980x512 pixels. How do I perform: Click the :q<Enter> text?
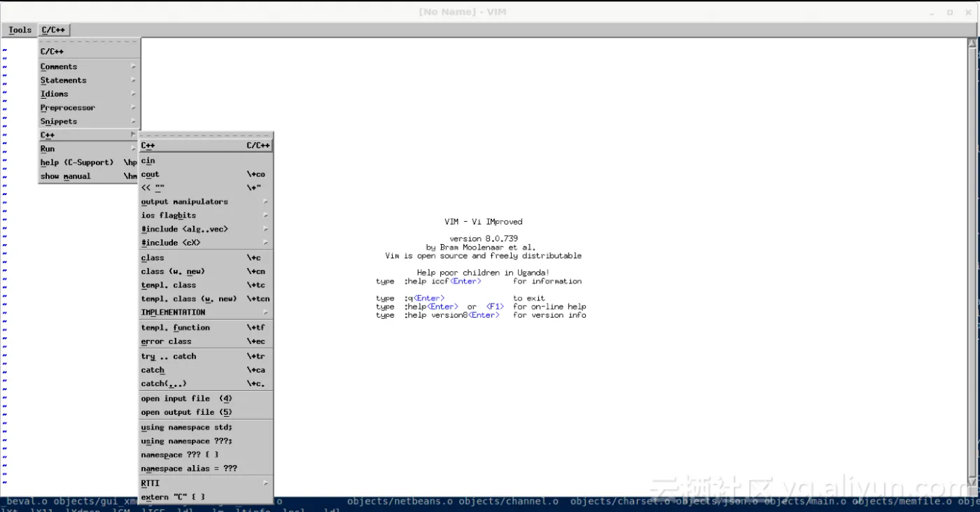[424, 298]
